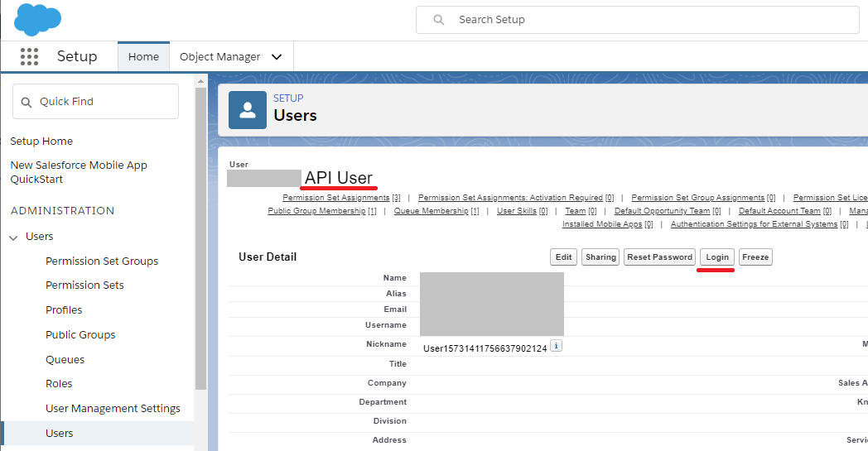Click the Quick Find magnifier icon
This screenshot has height=451, width=868.
26,102
